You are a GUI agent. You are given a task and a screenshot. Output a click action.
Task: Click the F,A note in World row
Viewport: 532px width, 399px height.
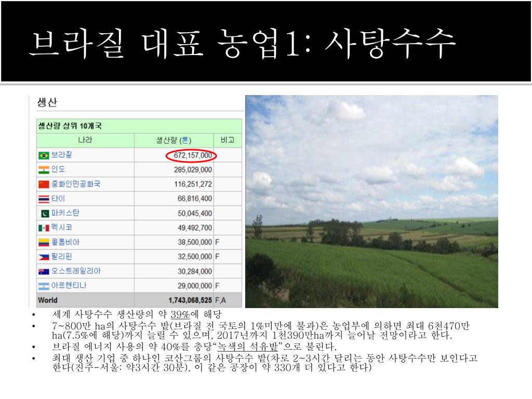(x=220, y=300)
